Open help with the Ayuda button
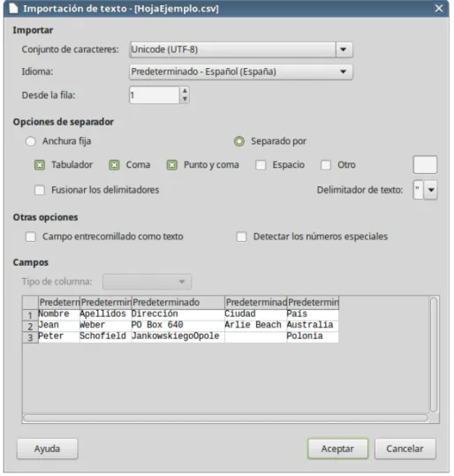This screenshot has height=476, width=454. pos(47,449)
